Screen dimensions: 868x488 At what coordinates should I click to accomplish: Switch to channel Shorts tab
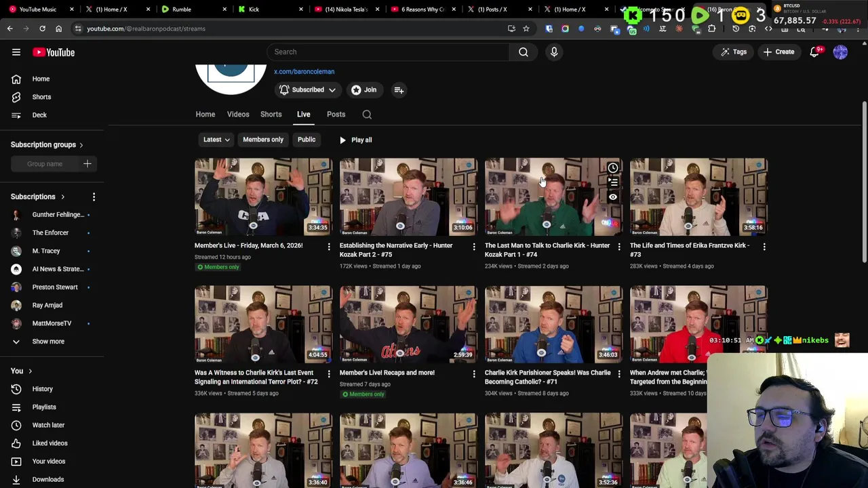pos(271,115)
